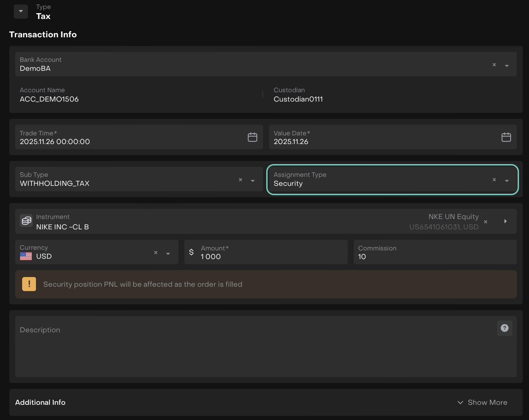Viewport: 529px width, 420px height.
Task: Clear the USD currency selection
Action: [x=156, y=252]
